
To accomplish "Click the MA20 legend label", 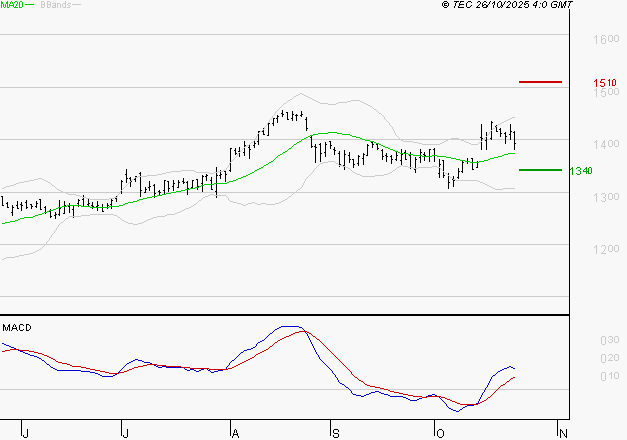I will 11,5.
